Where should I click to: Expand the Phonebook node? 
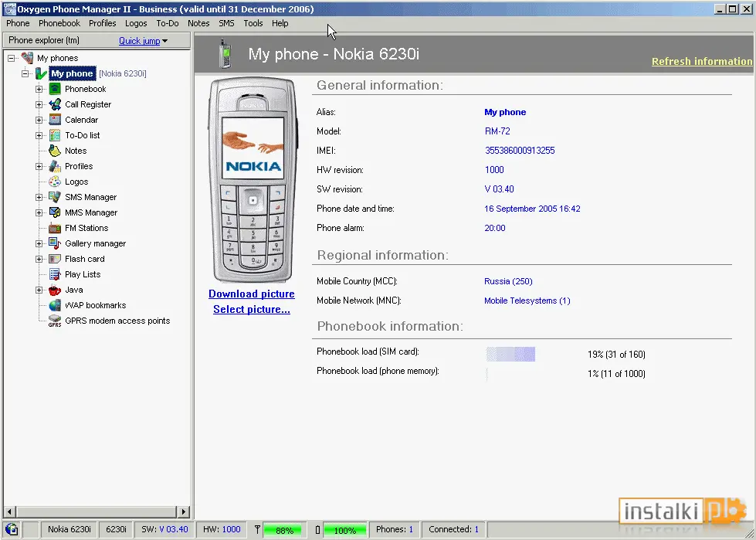(x=39, y=89)
